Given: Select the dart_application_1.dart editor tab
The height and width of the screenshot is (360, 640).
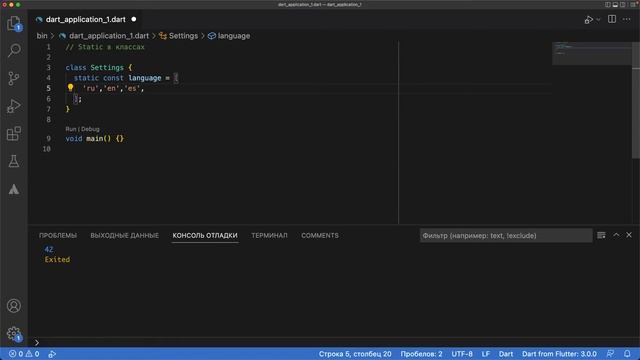Looking at the screenshot, I should tap(86, 20).
